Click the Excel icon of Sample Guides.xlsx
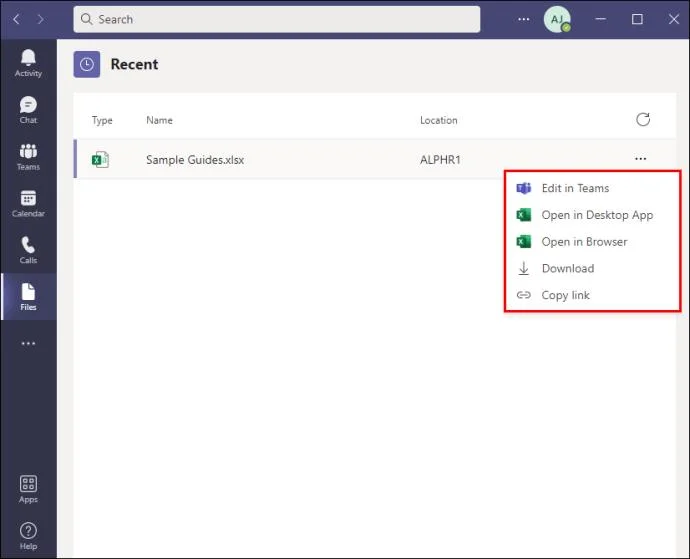690x559 pixels. (x=100, y=159)
